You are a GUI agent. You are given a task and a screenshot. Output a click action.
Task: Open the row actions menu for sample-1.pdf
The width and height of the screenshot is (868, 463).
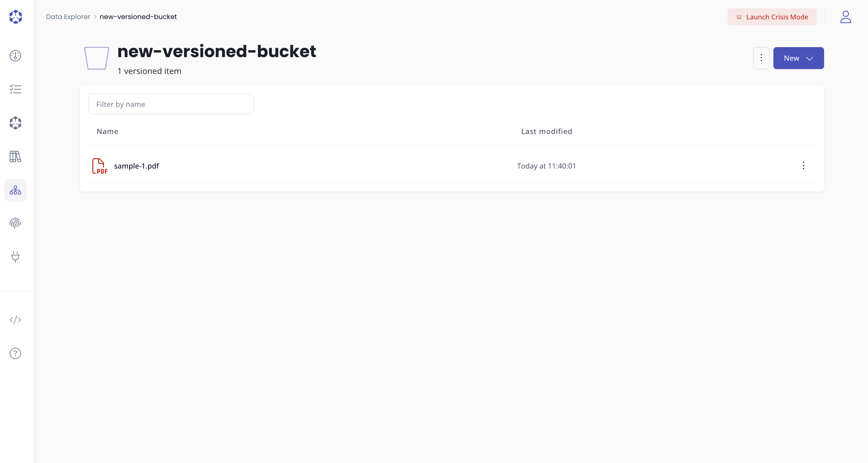point(803,165)
